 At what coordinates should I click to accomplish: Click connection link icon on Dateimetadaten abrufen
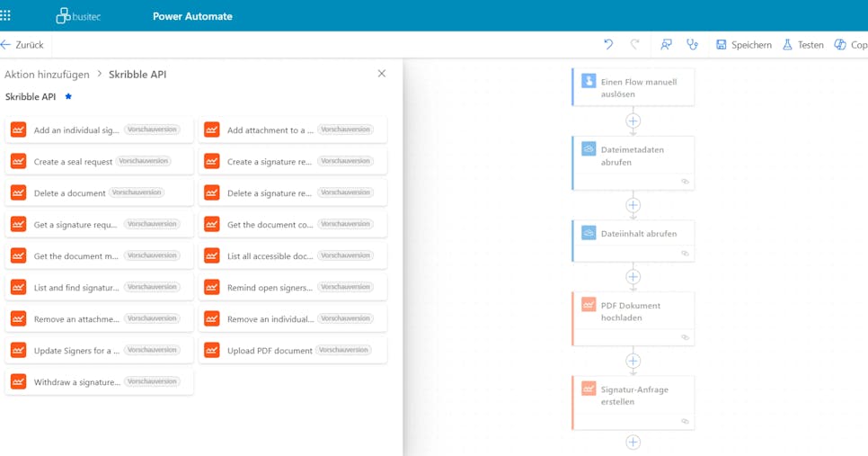point(685,182)
